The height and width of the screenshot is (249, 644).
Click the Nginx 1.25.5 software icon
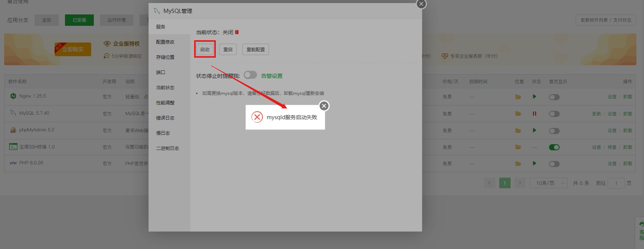point(13,96)
